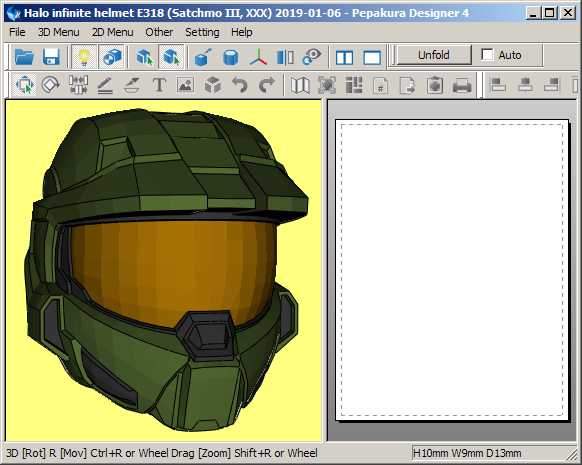
Task: Click the clipboard copy icon
Action: point(435,85)
